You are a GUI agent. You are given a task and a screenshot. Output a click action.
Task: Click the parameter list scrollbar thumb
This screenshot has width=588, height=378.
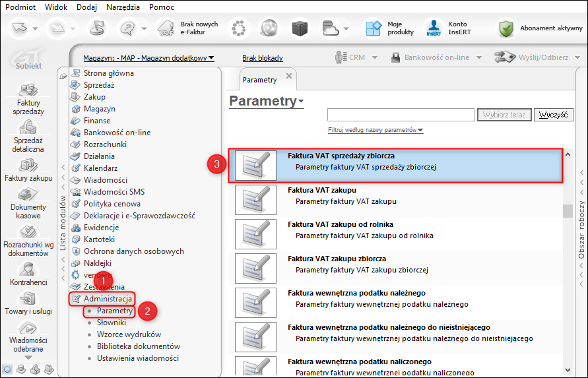pyautogui.click(x=568, y=210)
